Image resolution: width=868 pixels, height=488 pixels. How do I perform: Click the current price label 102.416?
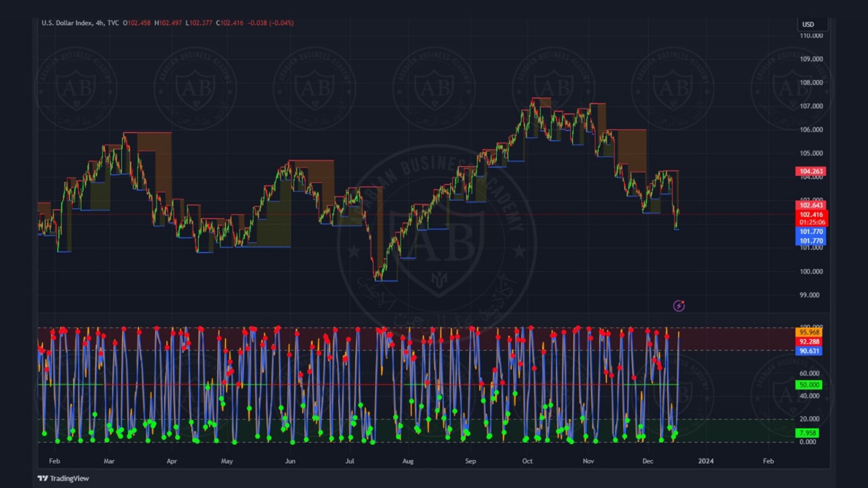pos(812,215)
